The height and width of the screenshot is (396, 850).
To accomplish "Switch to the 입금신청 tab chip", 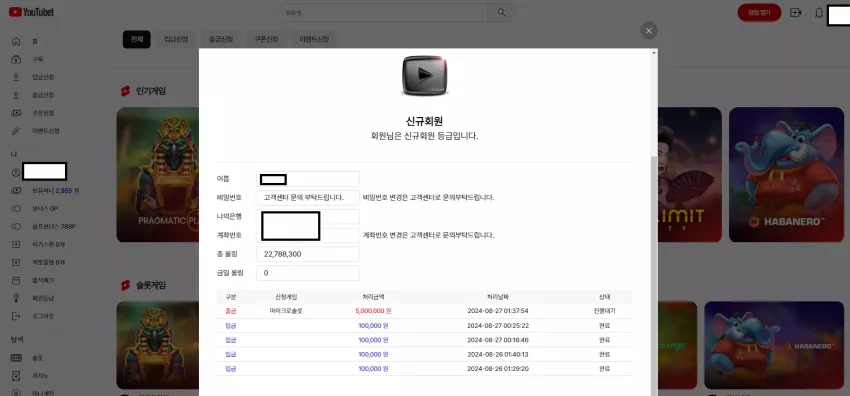I will click(x=176, y=39).
